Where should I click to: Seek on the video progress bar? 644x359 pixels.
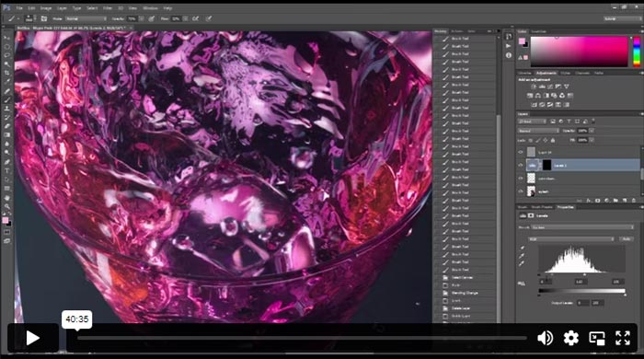(302, 338)
